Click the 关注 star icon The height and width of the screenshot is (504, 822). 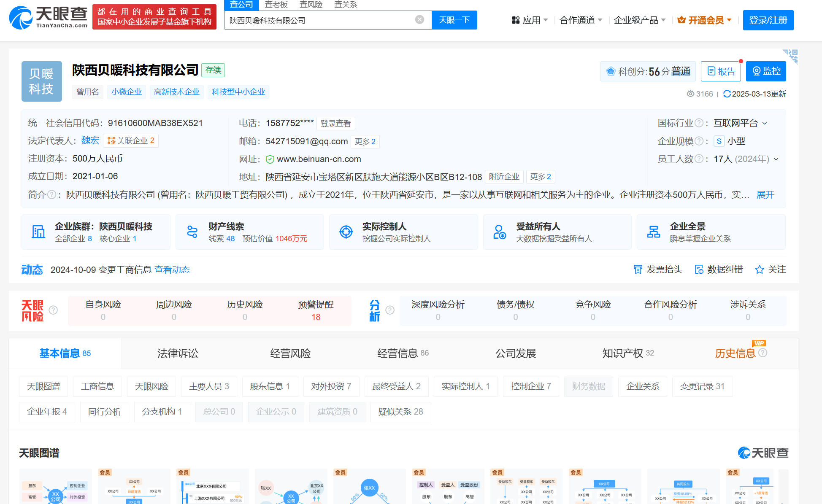click(x=759, y=270)
